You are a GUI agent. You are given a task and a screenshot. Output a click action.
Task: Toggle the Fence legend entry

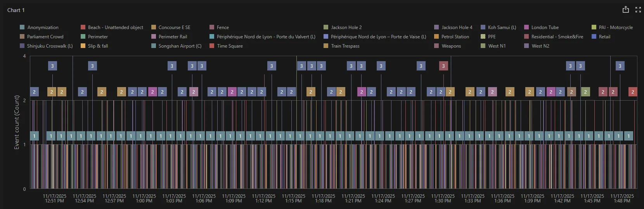coord(219,27)
